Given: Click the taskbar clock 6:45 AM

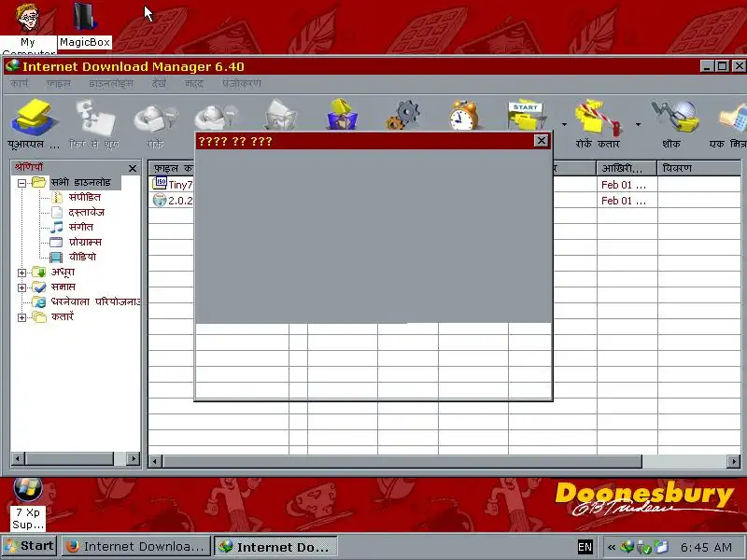Looking at the screenshot, I should coord(706,547).
